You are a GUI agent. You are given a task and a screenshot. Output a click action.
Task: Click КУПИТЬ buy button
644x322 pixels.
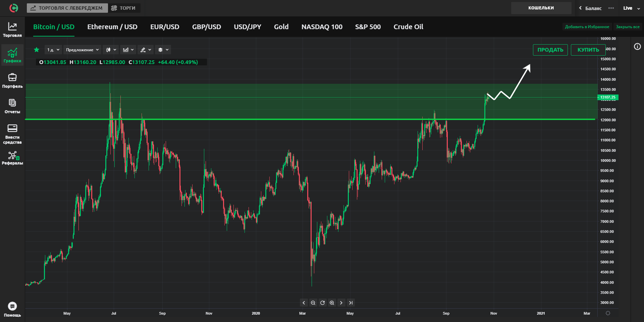point(588,50)
